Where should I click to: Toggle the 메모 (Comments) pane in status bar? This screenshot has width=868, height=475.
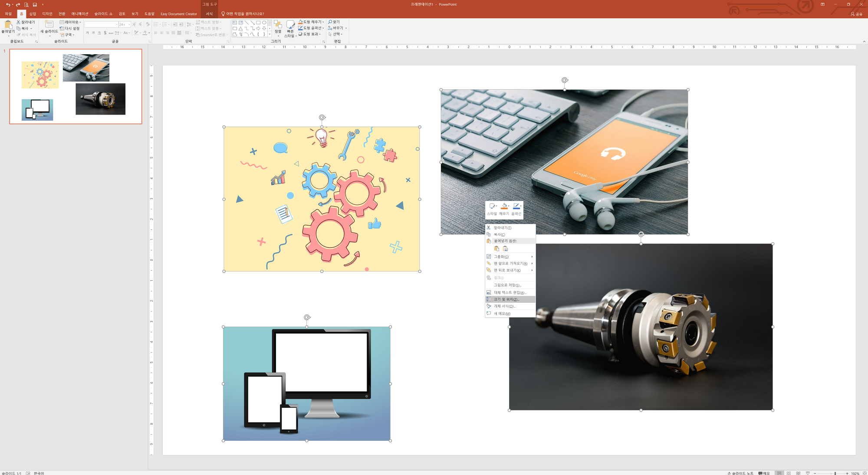(764, 473)
